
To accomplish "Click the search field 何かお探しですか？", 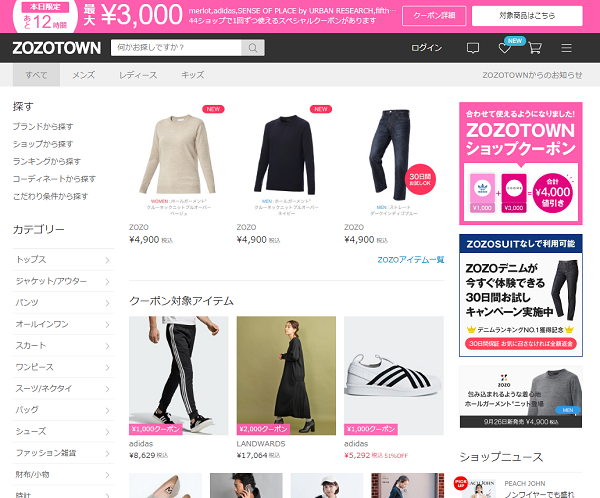I will coord(176,48).
